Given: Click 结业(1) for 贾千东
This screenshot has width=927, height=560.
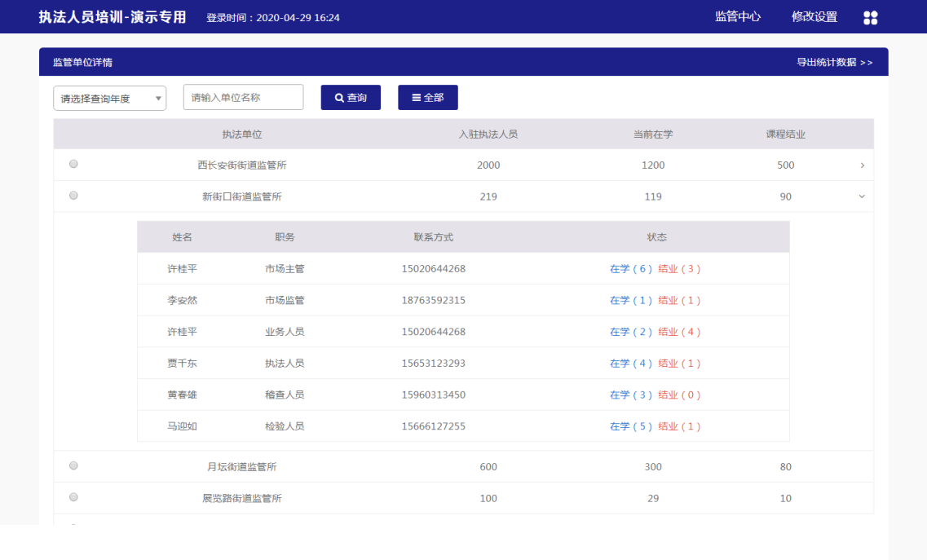Looking at the screenshot, I should [679, 363].
